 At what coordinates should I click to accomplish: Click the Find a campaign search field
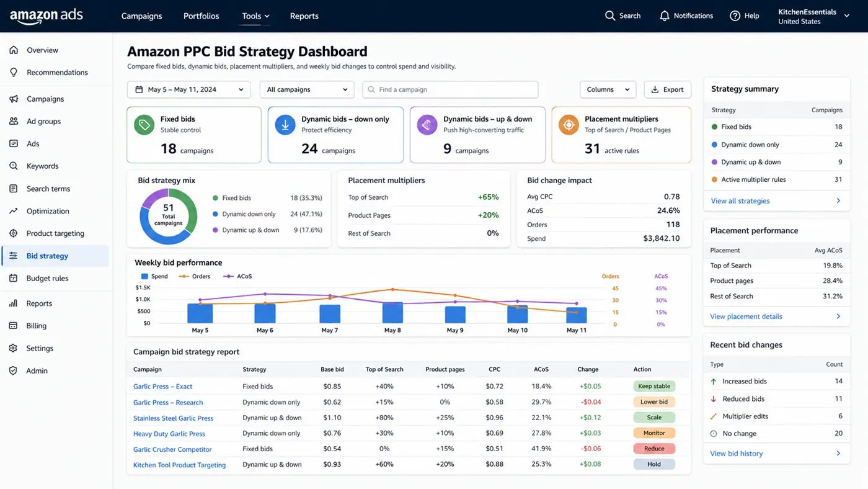[450, 89]
